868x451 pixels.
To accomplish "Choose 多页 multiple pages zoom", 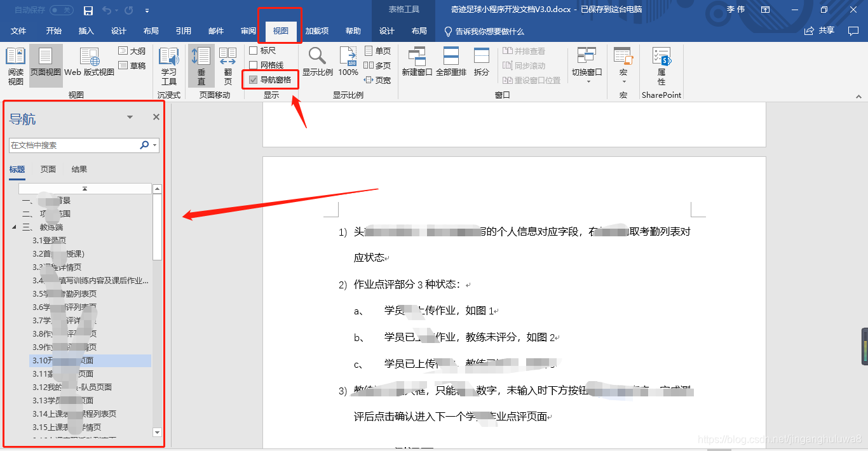I will pyautogui.click(x=377, y=65).
